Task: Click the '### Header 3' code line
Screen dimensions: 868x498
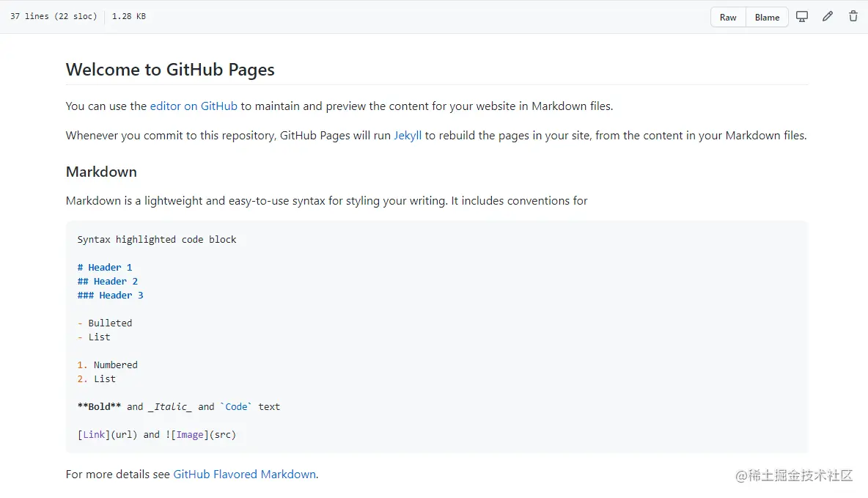Action: (x=110, y=296)
